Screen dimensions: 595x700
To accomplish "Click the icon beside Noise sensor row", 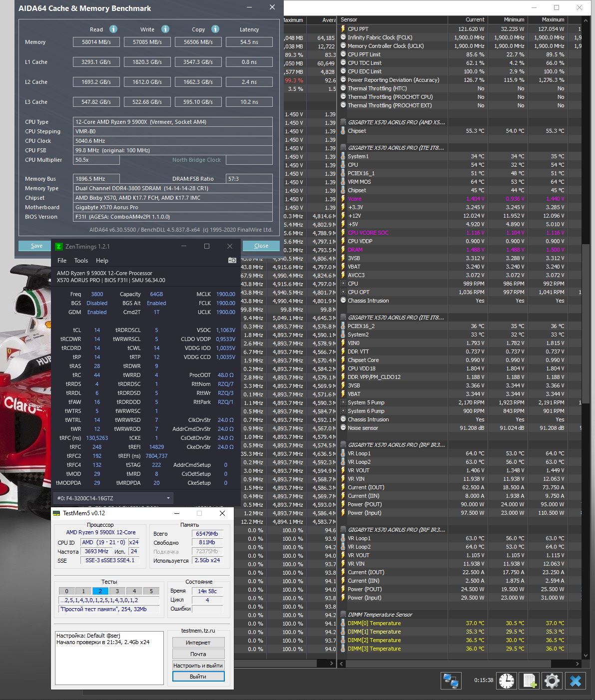I will click(x=343, y=428).
